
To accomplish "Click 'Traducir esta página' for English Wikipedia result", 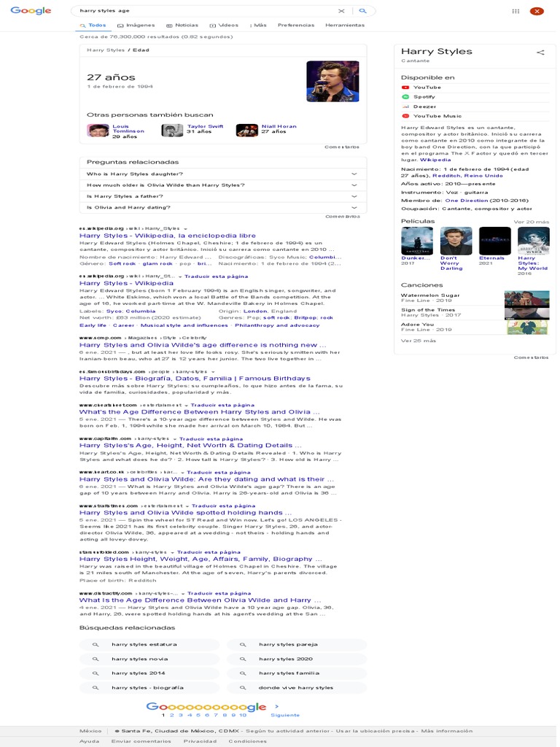I will pos(216,276).
